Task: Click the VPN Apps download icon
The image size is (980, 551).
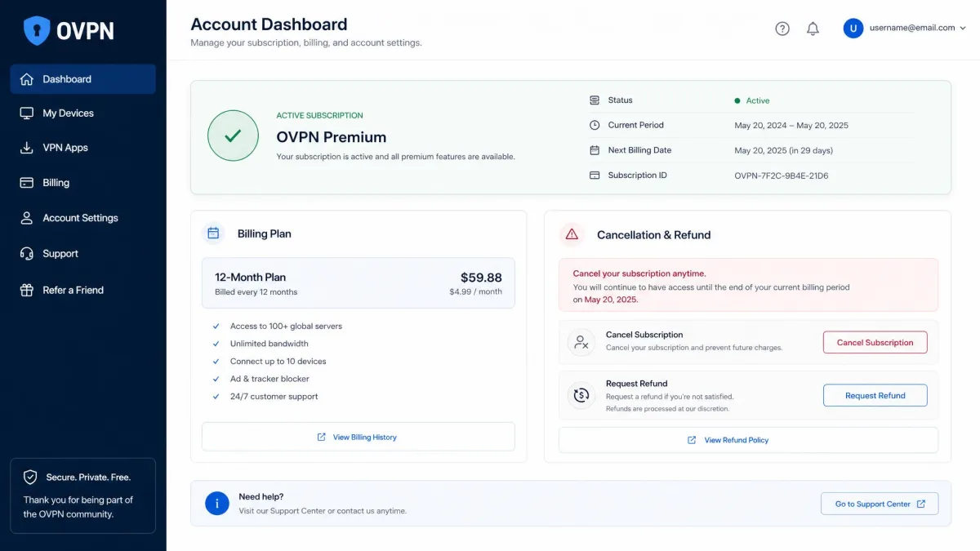Action: tap(27, 148)
